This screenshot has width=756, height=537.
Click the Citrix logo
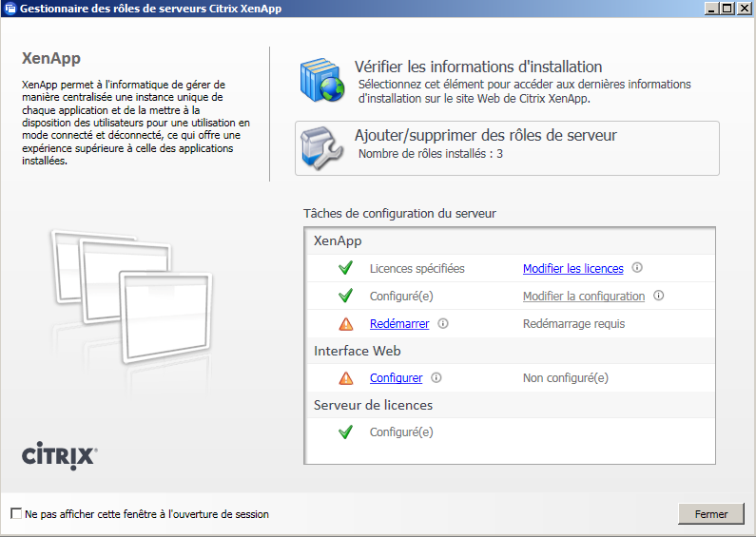[x=60, y=455]
